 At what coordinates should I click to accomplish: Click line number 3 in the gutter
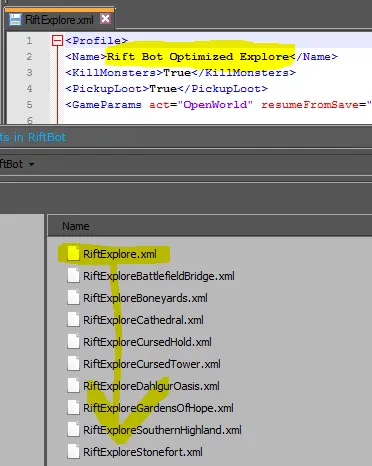[x=29, y=73]
